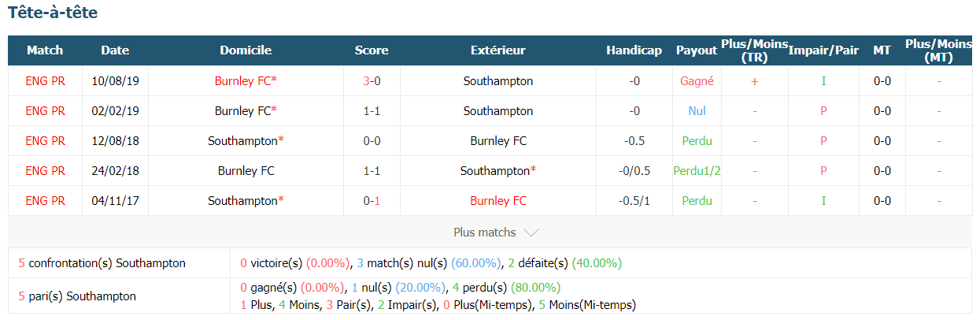Click the Payout column header
This screenshot has width=980, height=320.
click(x=697, y=50)
